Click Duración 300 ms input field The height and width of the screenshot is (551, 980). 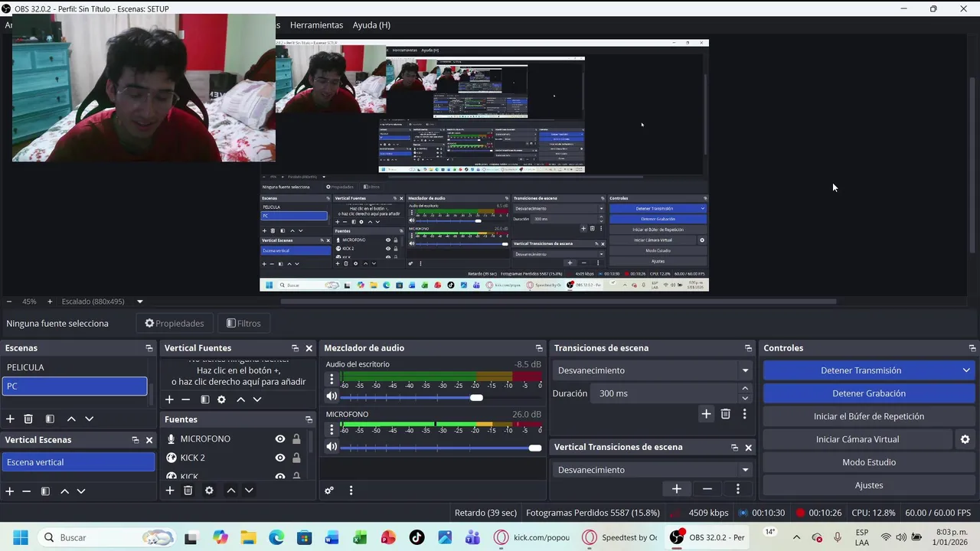click(x=665, y=393)
